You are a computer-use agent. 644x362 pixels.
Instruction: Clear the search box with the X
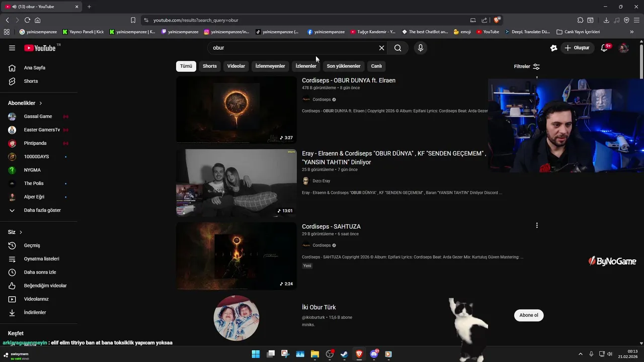(381, 48)
